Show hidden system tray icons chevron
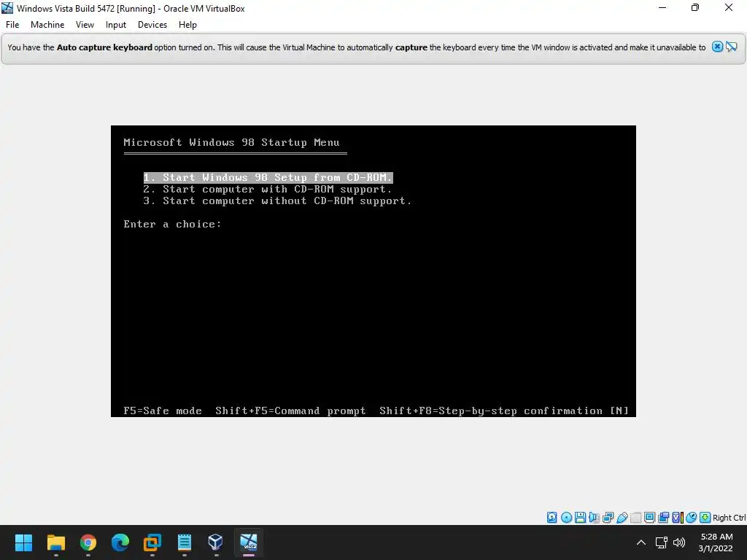Screen dimensions: 747x560 pos(641,542)
